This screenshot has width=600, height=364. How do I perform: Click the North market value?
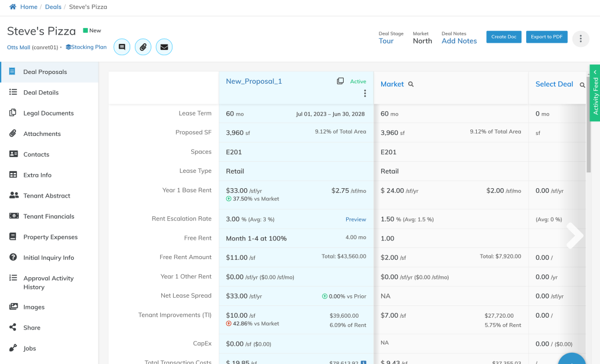pos(422,41)
